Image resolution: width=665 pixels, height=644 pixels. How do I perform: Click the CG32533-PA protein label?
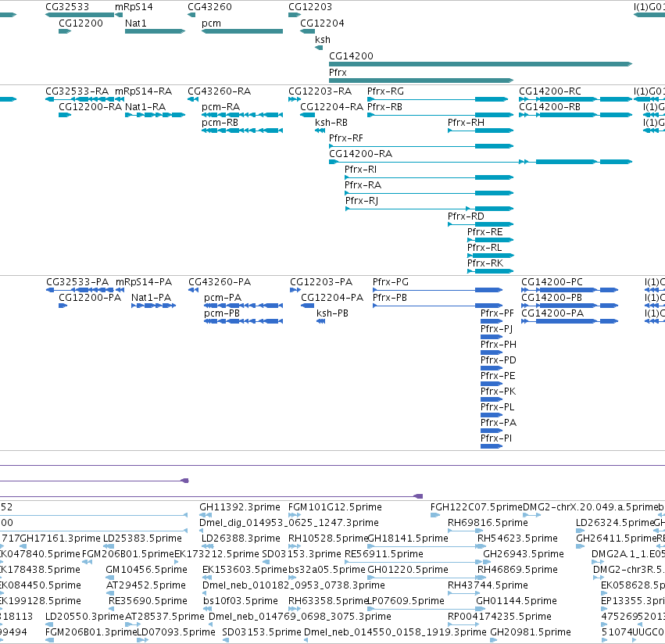77,282
